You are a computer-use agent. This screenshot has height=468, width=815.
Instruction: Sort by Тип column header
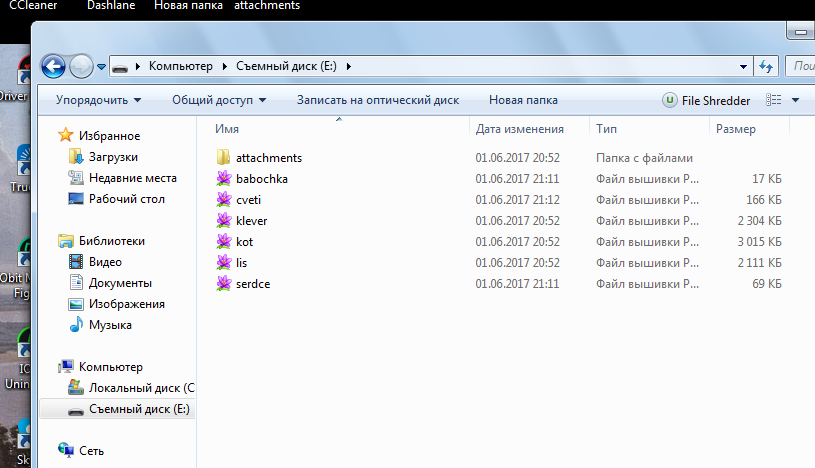(606, 129)
